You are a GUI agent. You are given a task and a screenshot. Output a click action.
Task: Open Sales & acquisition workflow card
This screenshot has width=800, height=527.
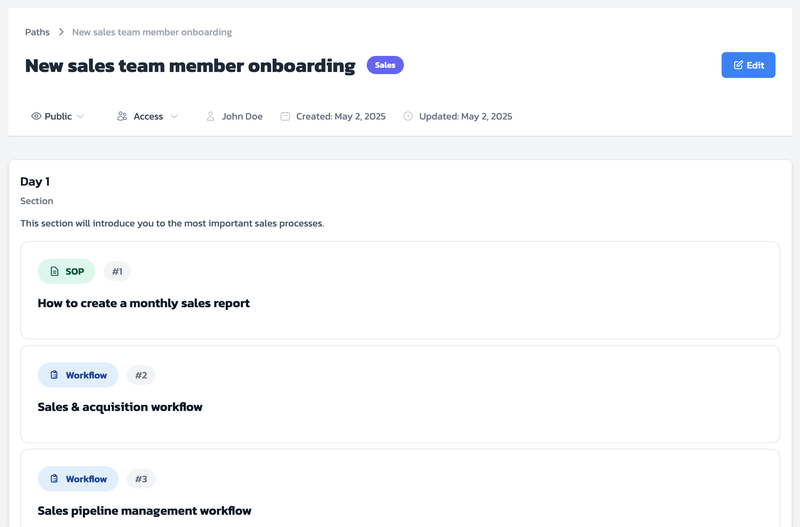[120, 407]
